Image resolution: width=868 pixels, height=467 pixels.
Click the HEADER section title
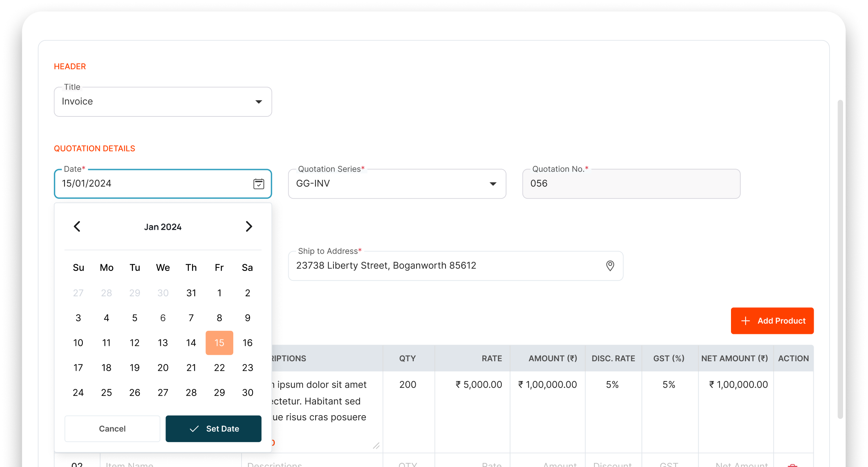pos(70,67)
